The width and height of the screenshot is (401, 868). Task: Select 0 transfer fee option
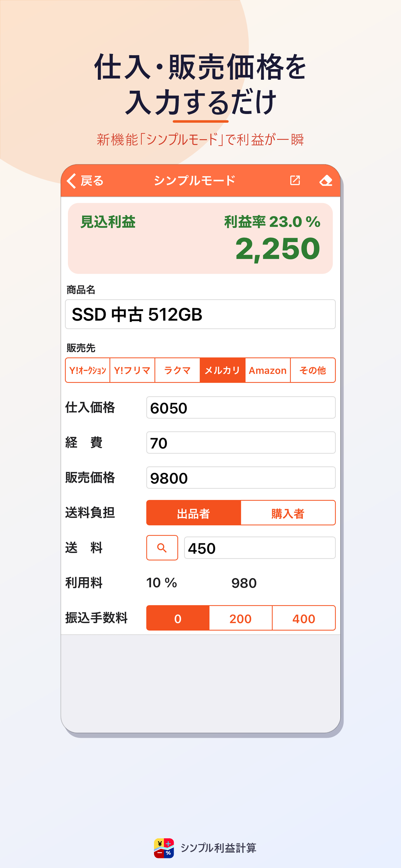click(178, 618)
